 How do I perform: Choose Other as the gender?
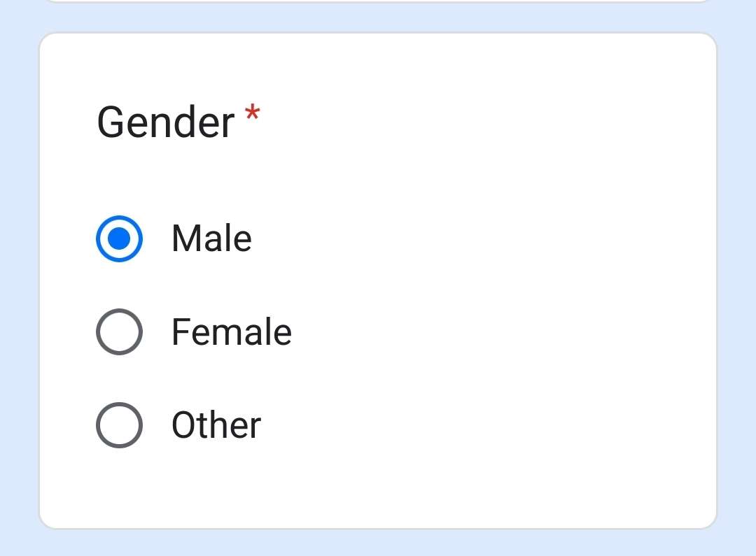pos(119,425)
